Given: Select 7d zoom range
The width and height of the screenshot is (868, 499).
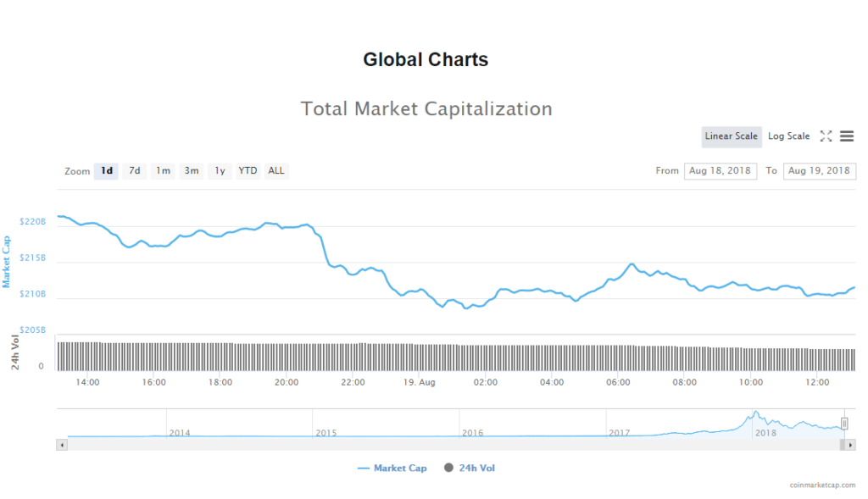Looking at the screenshot, I should pos(134,171).
